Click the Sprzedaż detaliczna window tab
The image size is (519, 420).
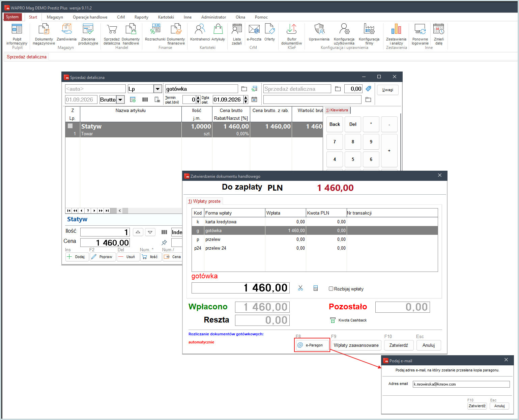(x=27, y=57)
